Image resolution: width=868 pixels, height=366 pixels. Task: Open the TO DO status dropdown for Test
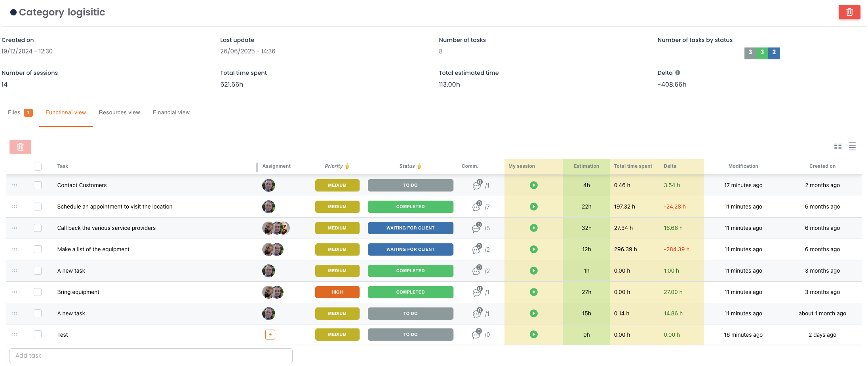[410, 335]
